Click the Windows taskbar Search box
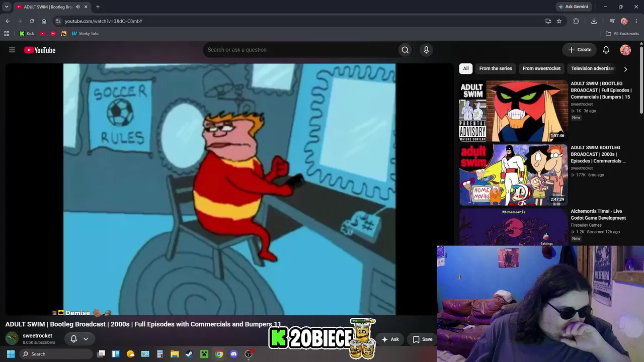The image size is (644, 362). click(x=57, y=354)
